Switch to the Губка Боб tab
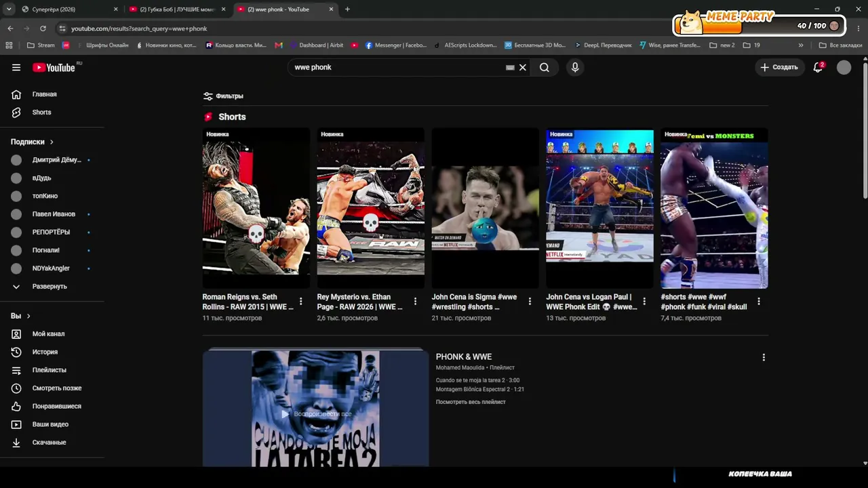 click(176, 9)
